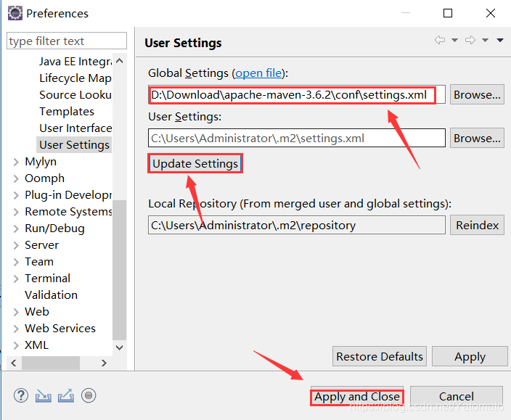This screenshot has width=511, height=420.
Task: Expand the Run/Debug node
Action: (x=16, y=228)
